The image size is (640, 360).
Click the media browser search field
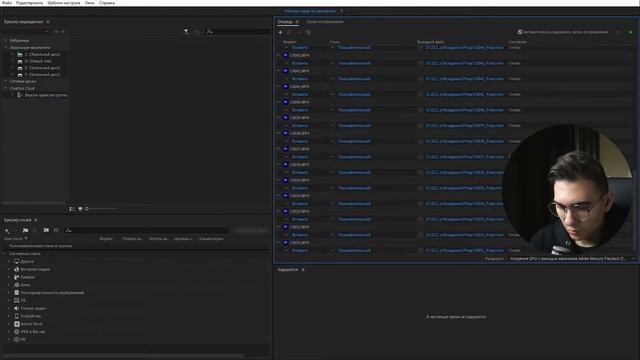coord(241,31)
